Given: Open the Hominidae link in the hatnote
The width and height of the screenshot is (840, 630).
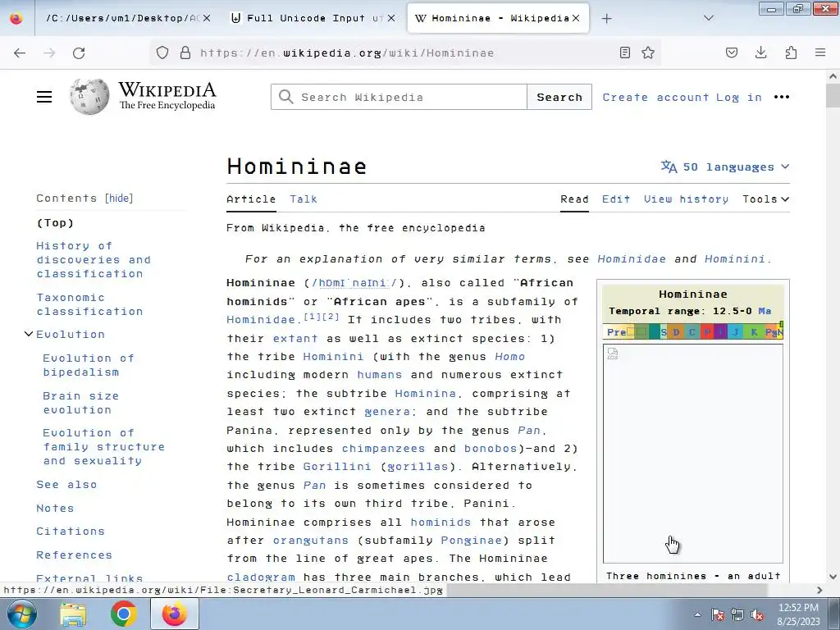Looking at the screenshot, I should coord(632,258).
